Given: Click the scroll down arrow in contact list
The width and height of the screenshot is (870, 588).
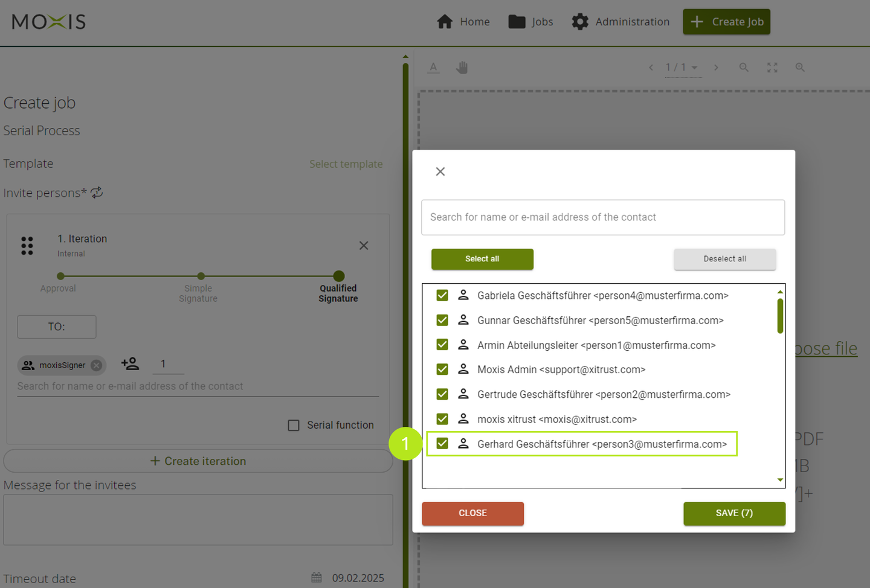Looking at the screenshot, I should (780, 480).
